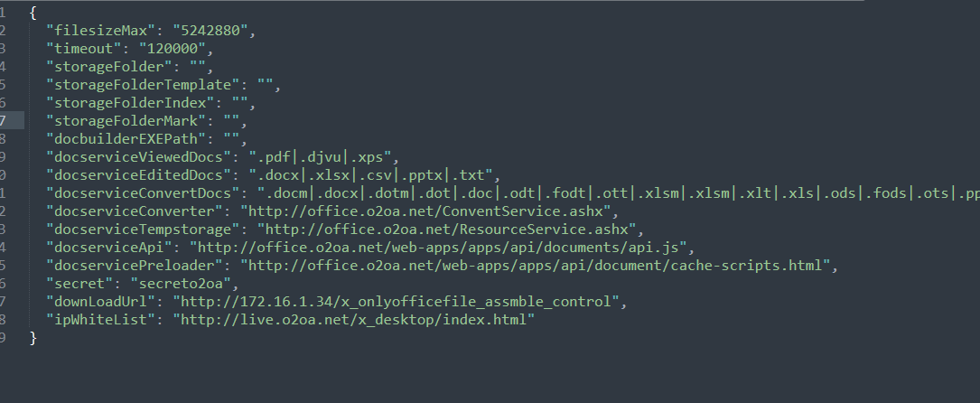
Task: Click the "docserviceEditedDocs" key
Action: (140, 175)
